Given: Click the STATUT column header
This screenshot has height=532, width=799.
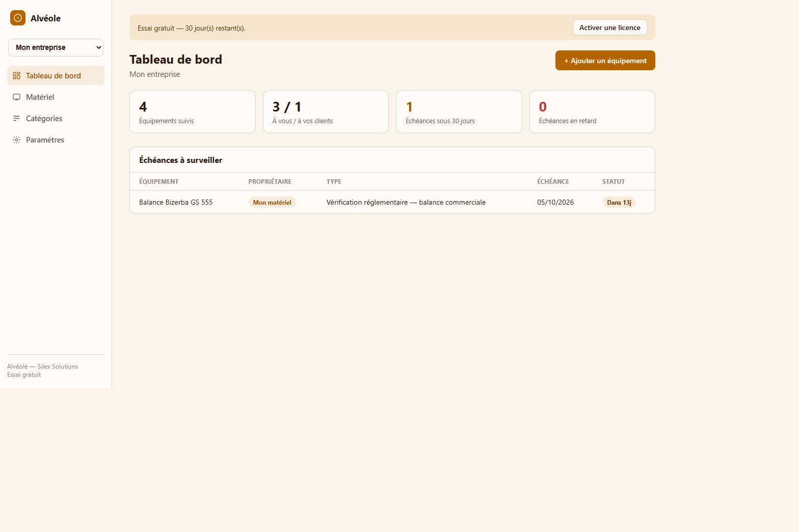Looking at the screenshot, I should click(614, 181).
